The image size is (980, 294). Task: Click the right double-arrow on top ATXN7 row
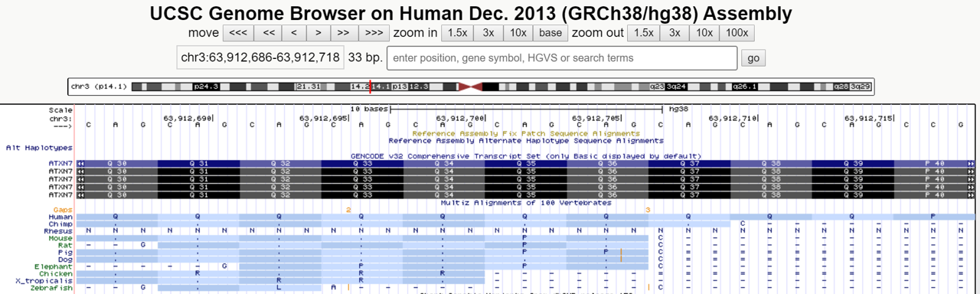(x=972, y=163)
